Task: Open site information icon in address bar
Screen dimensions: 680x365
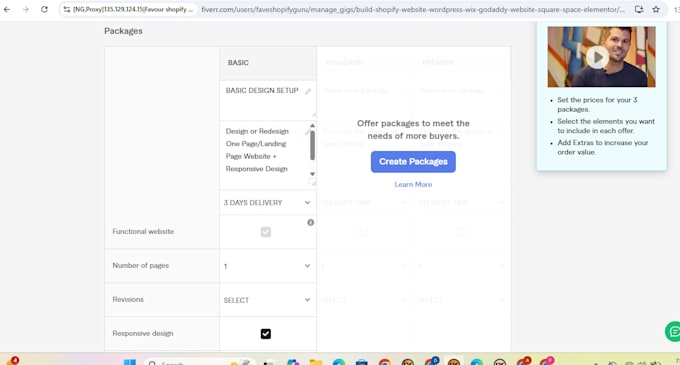Action: coord(66,9)
